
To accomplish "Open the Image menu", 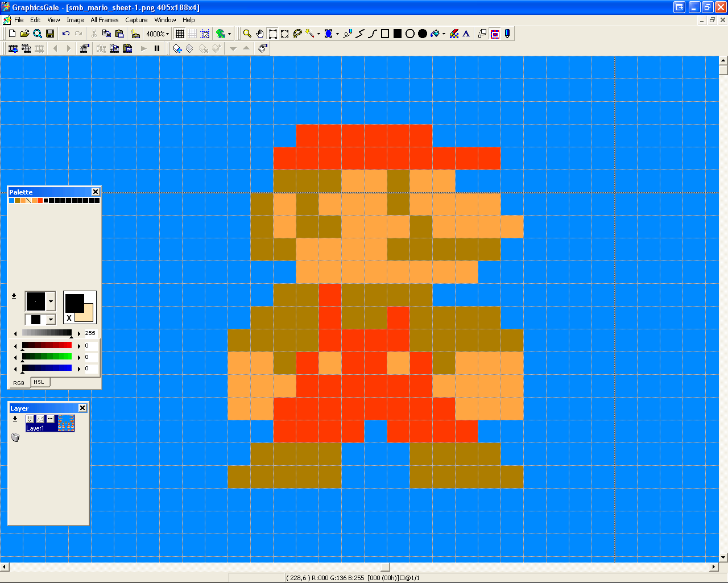I will [75, 20].
